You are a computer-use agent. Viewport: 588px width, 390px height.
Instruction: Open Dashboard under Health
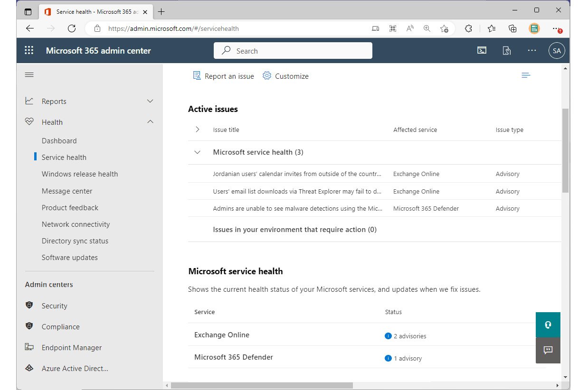click(59, 140)
